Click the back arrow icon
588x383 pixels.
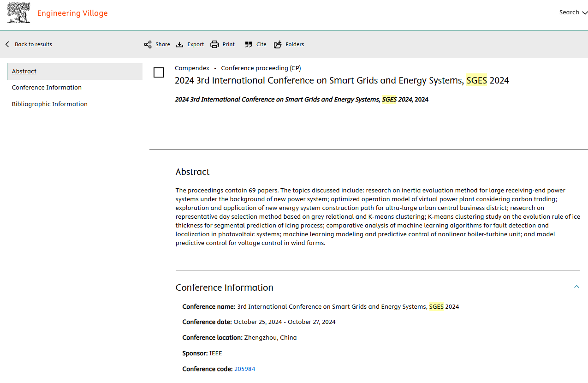tap(7, 44)
